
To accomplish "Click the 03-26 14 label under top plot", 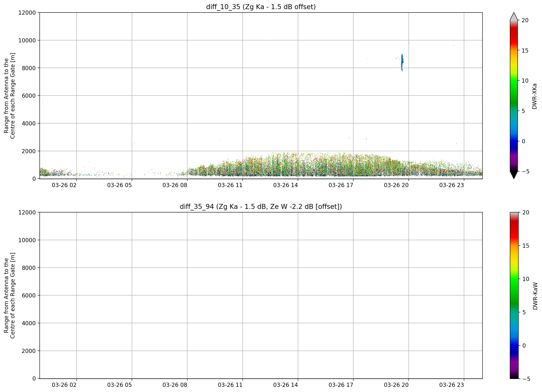I will [x=285, y=185].
